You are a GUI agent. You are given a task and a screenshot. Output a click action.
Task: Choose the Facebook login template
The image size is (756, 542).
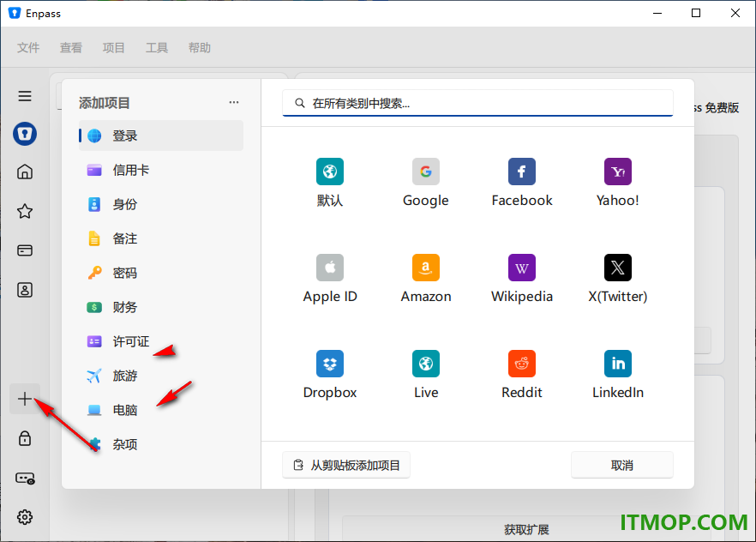coord(522,184)
